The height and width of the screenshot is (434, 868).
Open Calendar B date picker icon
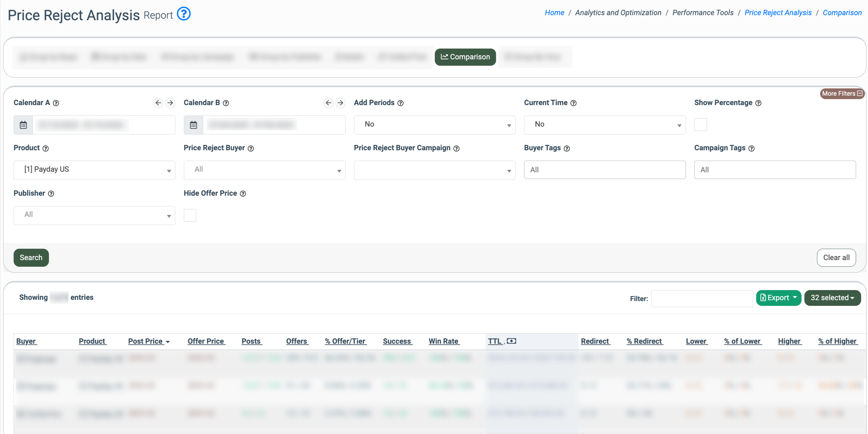tap(193, 125)
